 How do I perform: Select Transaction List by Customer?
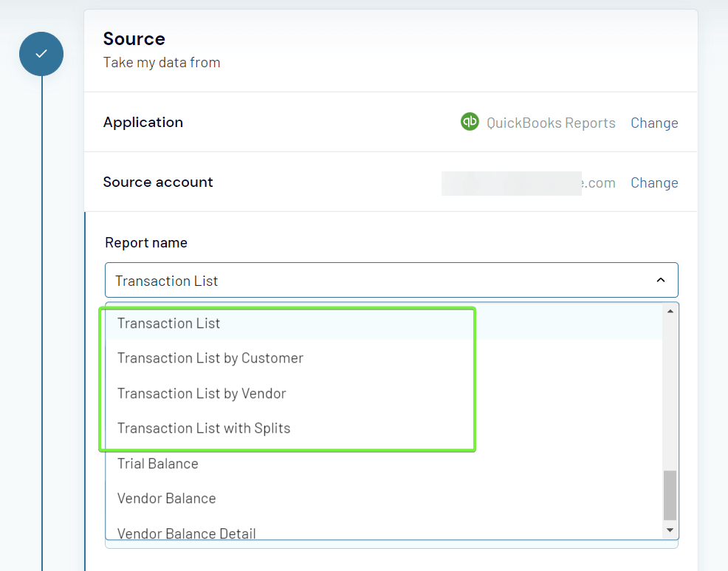coord(384,358)
